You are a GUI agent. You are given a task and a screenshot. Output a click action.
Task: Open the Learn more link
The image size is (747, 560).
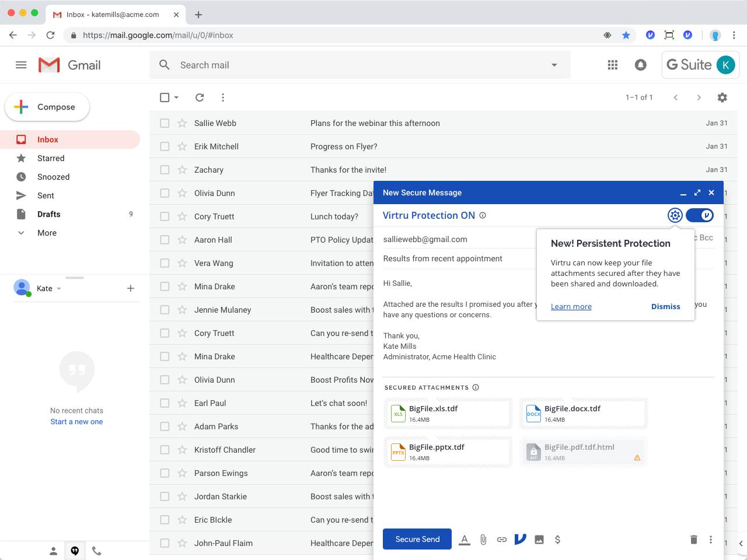pos(571,306)
